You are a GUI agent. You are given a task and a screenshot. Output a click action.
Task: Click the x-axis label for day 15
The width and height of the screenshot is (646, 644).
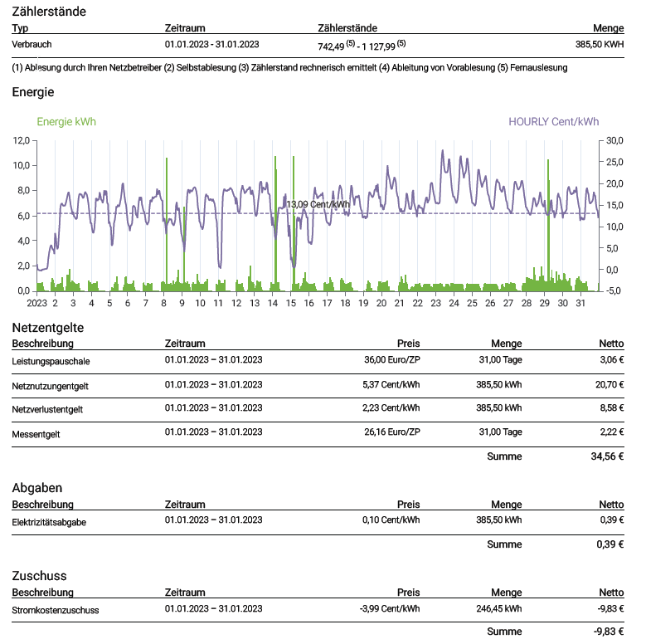click(x=291, y=304)
